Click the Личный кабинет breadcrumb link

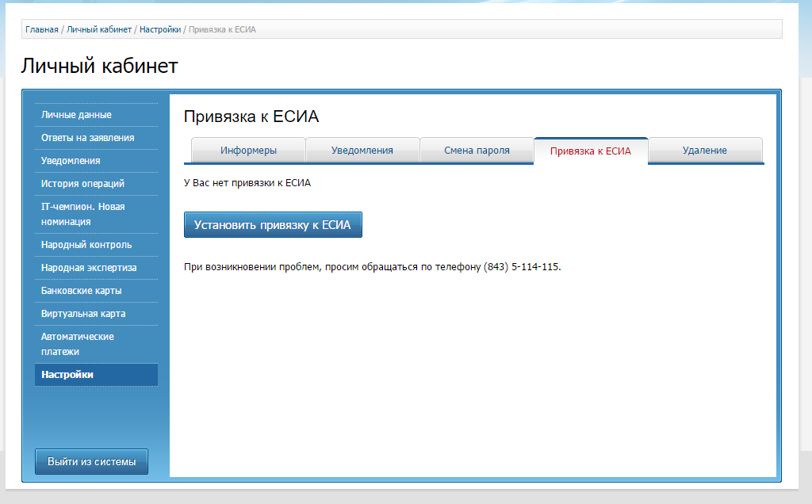[x=99, y=29]
